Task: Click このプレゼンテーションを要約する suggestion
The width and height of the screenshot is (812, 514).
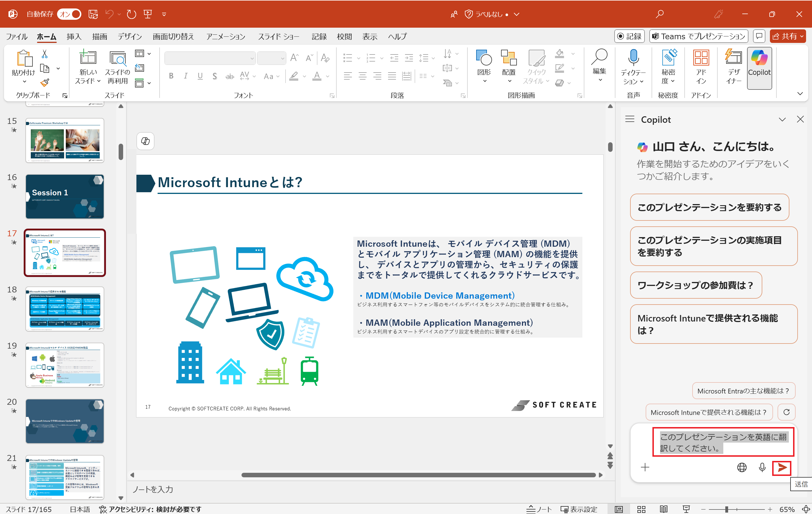Action: [709, 207]
